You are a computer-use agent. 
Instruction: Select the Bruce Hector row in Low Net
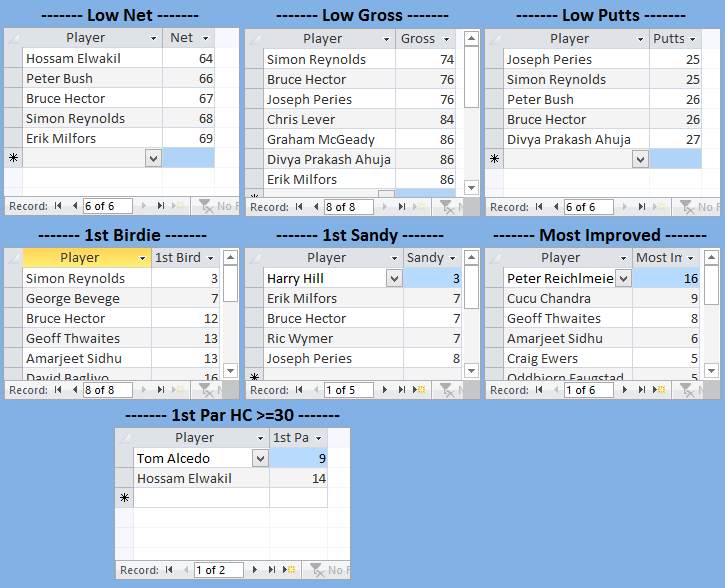pyautogui.click(x=13, y=99)
